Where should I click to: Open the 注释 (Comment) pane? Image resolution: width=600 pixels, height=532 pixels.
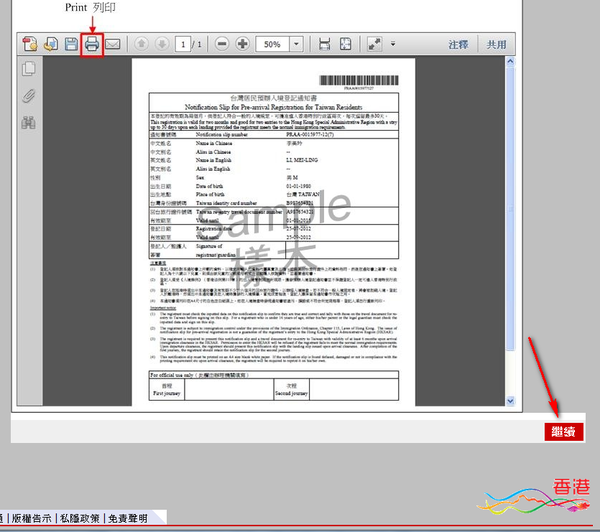tap(458, 45)
